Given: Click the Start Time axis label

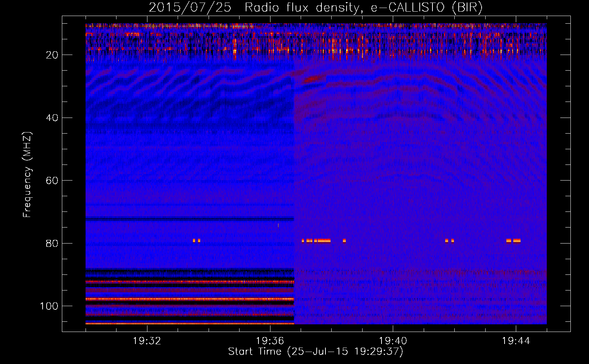Looking at the screenshot, I should [x=316, y=352].
